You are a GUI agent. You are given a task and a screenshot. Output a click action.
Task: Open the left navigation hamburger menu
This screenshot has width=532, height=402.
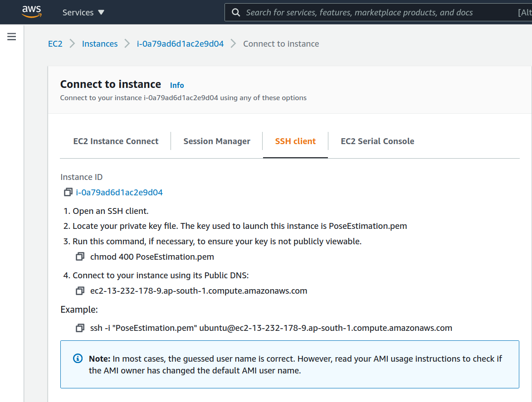[x=11, y=36]
